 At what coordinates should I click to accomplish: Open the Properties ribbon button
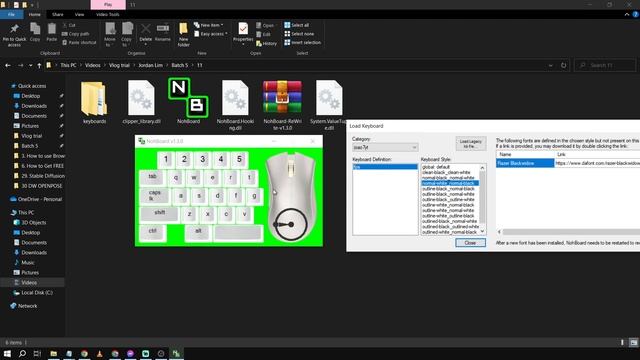(243, 33)
